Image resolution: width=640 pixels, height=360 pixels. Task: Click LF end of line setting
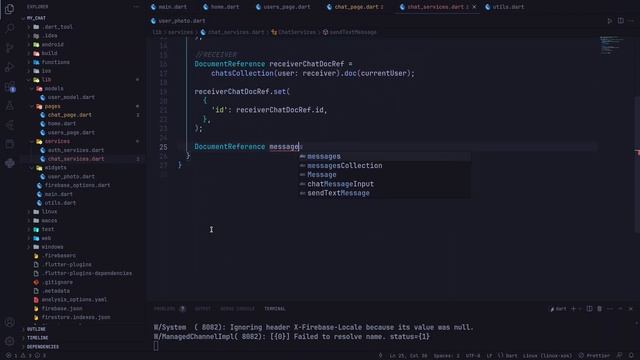[x=489, y=356]
